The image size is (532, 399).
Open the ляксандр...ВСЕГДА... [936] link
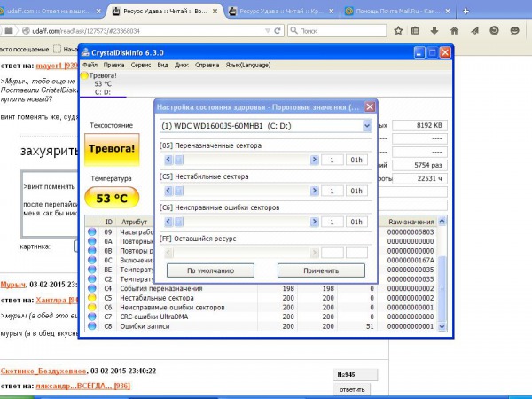[82, 386]
